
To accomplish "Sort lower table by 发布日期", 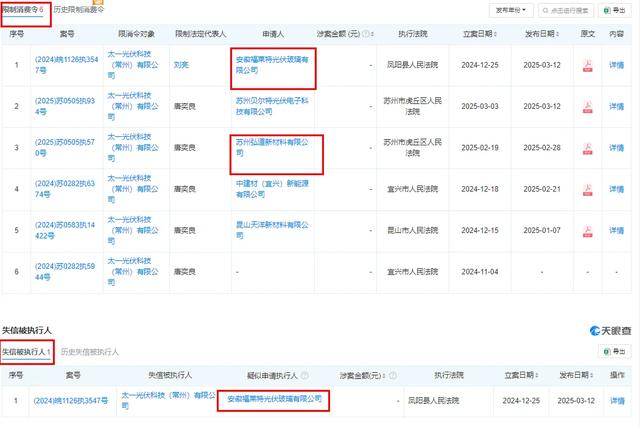I will pyautogui.click(x=591, y=375).
